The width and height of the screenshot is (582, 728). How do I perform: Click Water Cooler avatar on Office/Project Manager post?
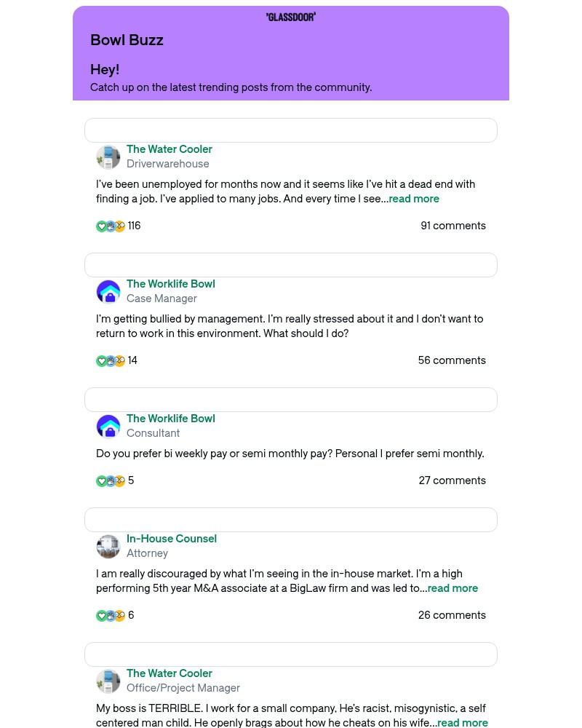pyautogui.click(x=108, y=681)
